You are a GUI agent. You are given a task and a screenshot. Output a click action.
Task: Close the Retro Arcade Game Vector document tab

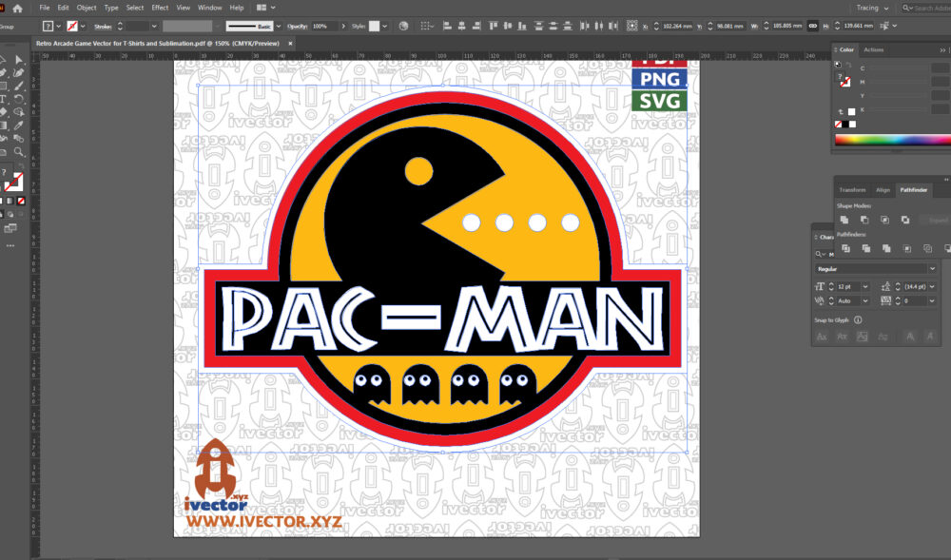click(290, 43)
